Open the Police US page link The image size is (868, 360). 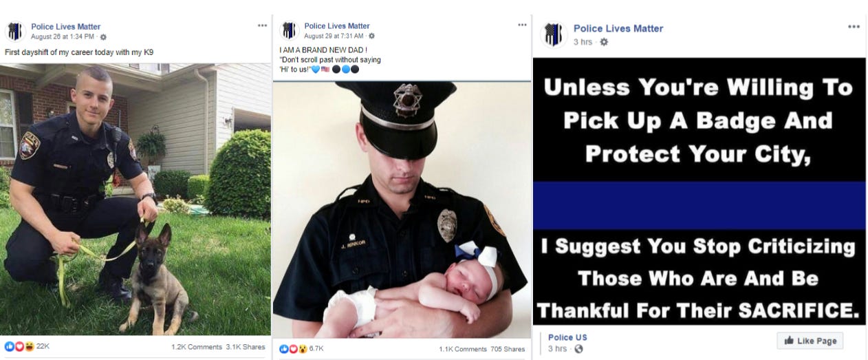567,337
